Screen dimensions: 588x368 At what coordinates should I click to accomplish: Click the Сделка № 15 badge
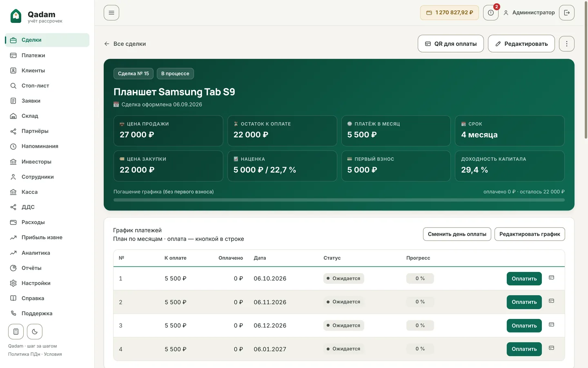(x=134, y=74)
